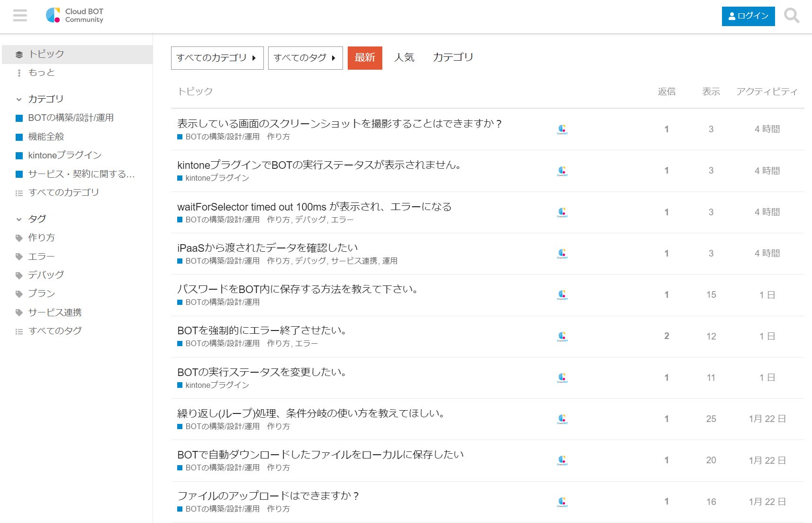The image size is (812, 523).
Task: Click the Cloud BOT Community logo
Action: pos(74,15)
